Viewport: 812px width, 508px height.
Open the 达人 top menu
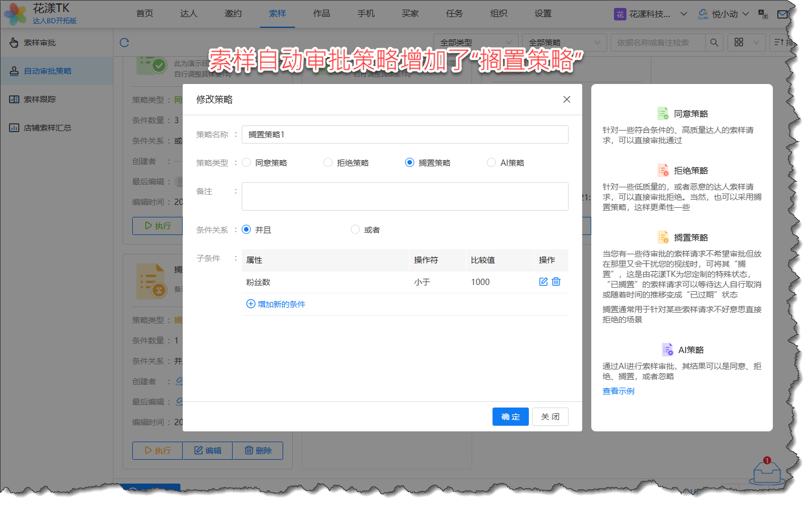189,14
